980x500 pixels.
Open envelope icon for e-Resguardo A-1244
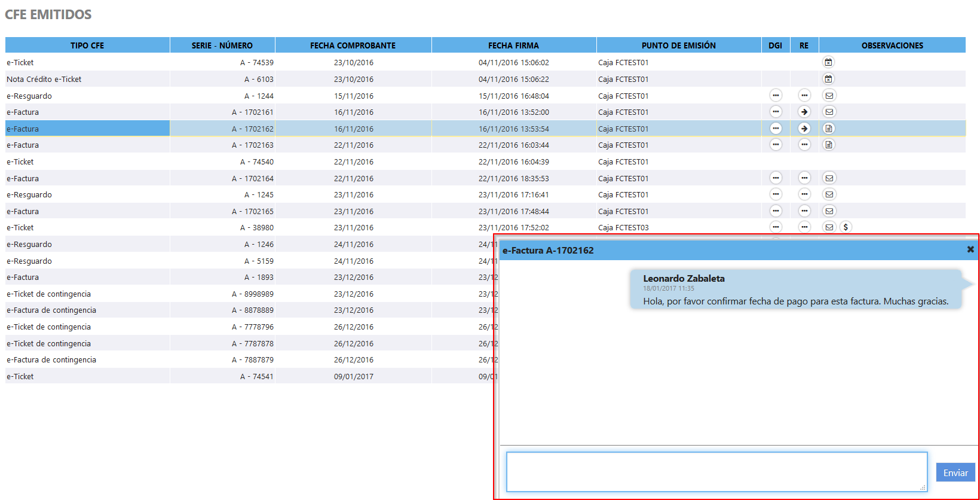tap(829, 96)
